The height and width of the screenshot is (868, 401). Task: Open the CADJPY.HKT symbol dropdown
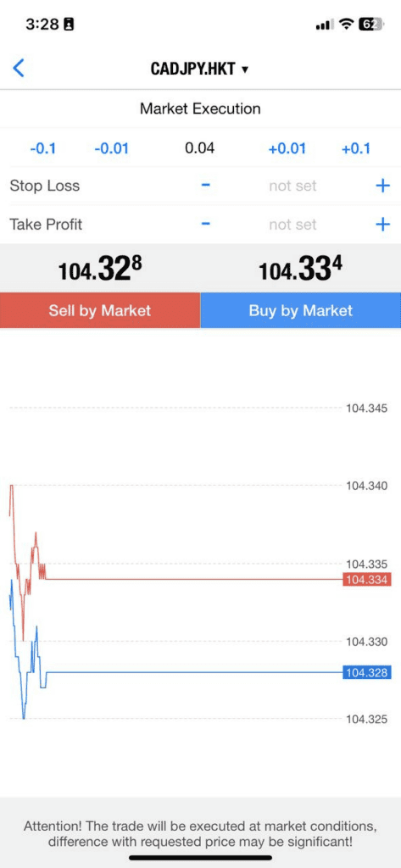(x=200, y=70)
